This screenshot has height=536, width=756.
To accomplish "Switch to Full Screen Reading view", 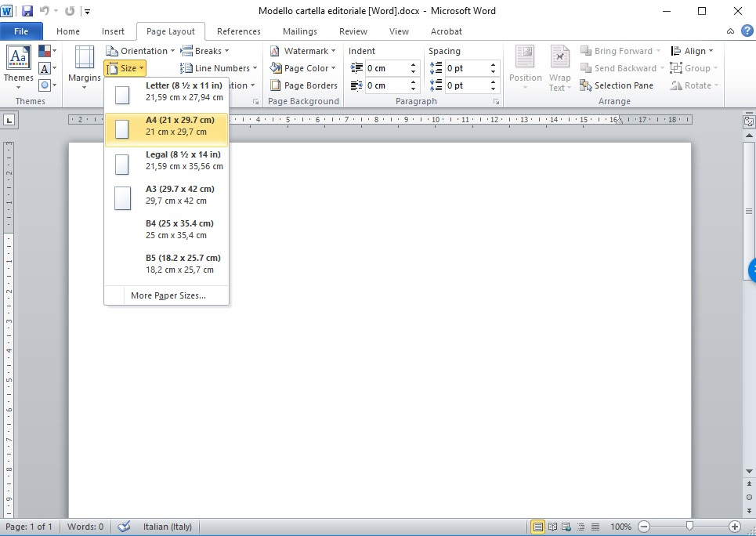I will coord(552,527).
